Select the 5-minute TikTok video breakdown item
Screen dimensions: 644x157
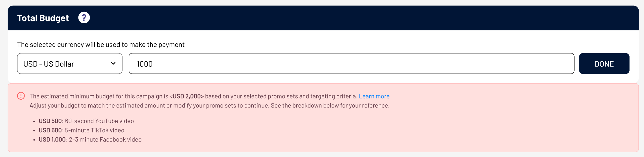[82, 130]
